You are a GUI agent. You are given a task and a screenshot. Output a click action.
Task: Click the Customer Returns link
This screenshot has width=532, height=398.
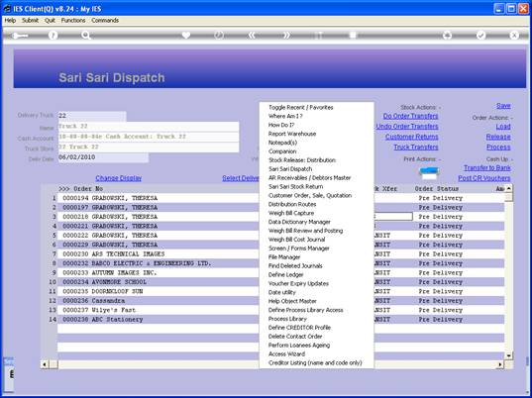(411, 137)
